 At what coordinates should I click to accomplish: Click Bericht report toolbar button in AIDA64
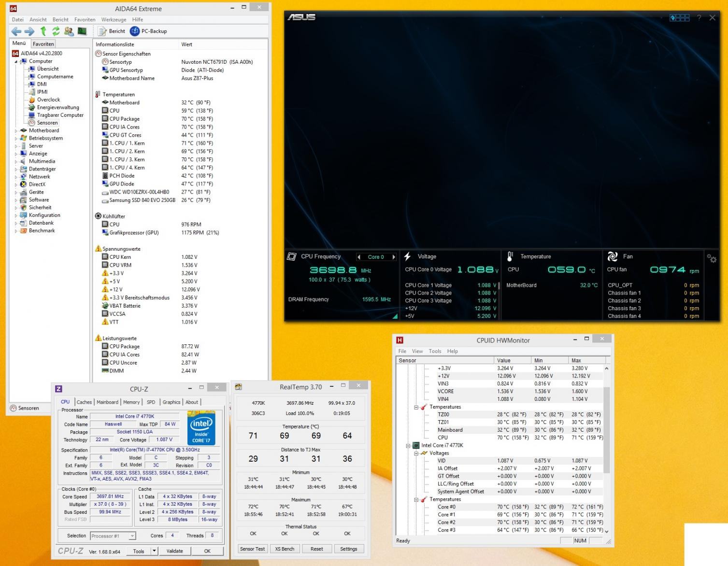coord(112,31)
